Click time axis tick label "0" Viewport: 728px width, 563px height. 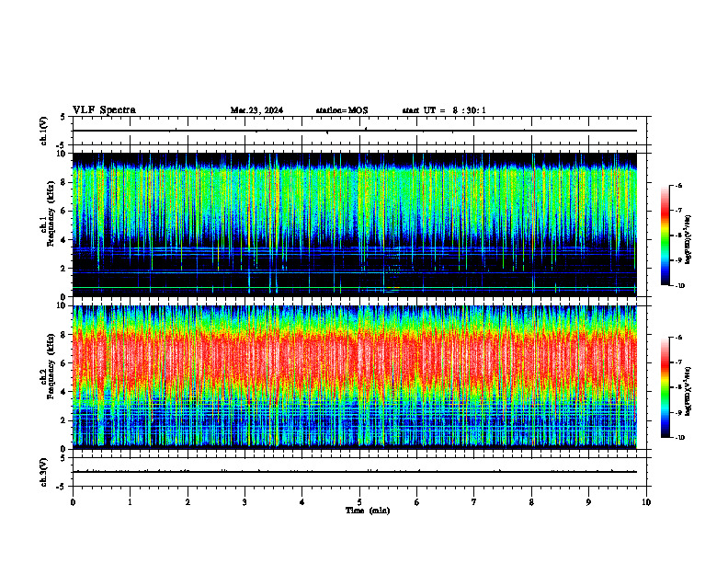[x=73, y=502]
